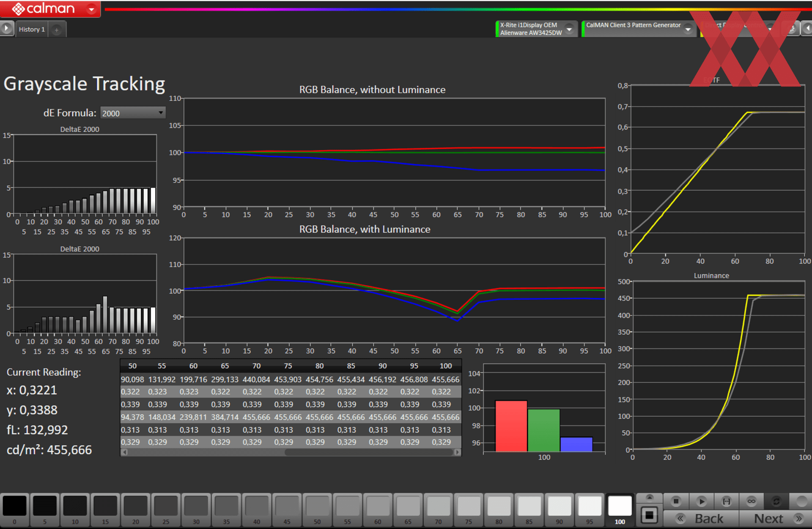
Task: Click the up arrow expander above pattern window icon
Action: pos(649,497)
